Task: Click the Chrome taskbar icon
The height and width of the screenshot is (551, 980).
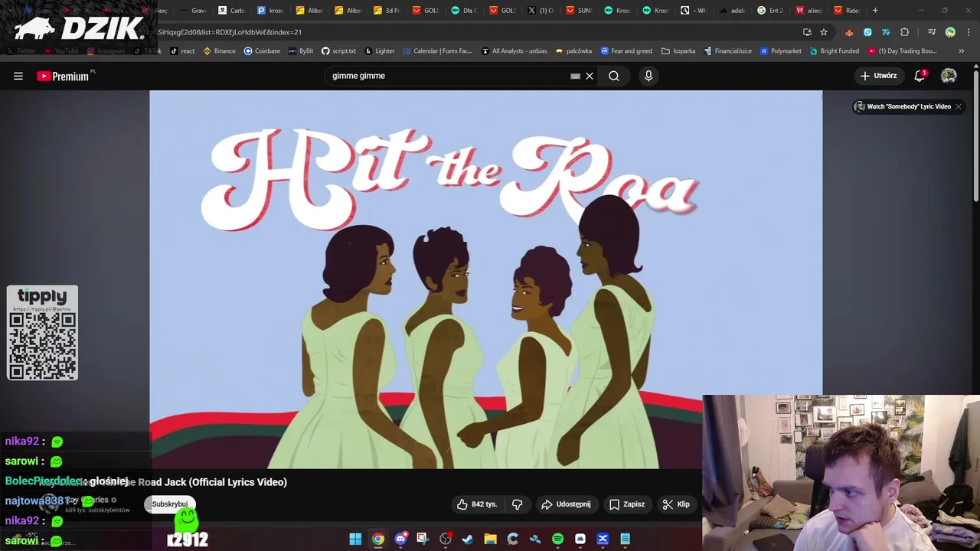Action: click(x=378, y=539)
